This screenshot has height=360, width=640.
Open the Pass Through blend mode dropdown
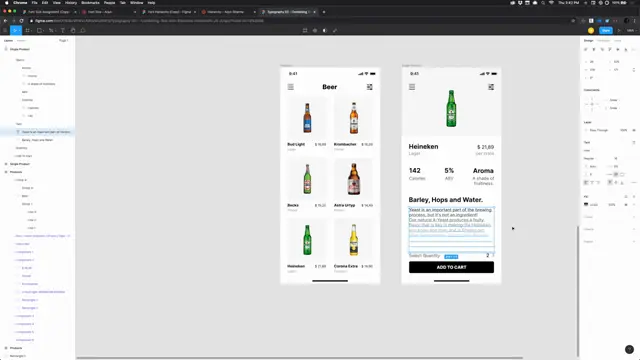(x=599, y=130)
